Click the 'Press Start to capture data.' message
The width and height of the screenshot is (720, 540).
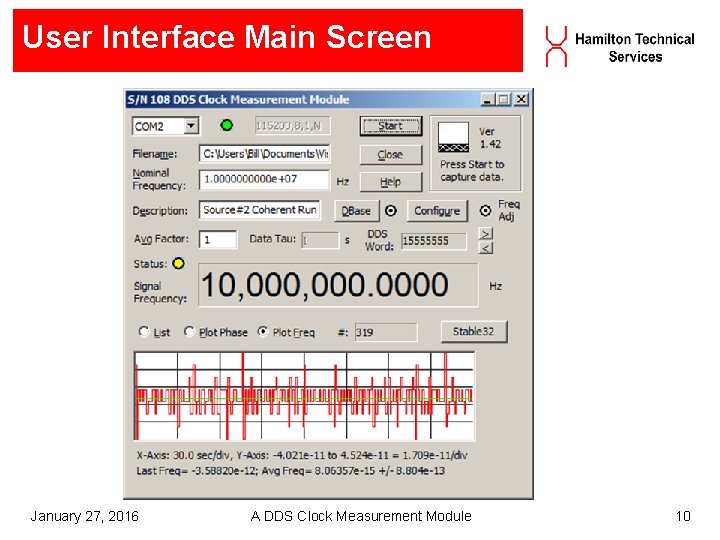click(x=472, y=171)
